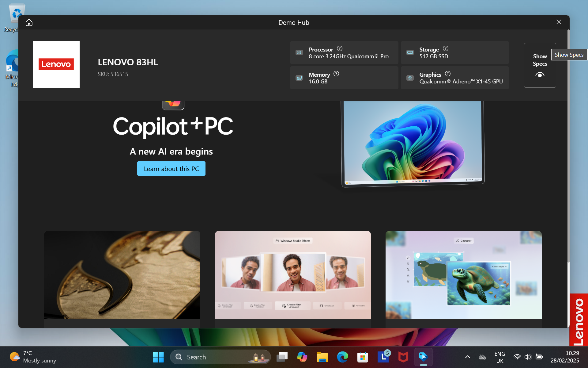
Task: Open Microsoft Edge from taskbar
Action: pos(342,357)
